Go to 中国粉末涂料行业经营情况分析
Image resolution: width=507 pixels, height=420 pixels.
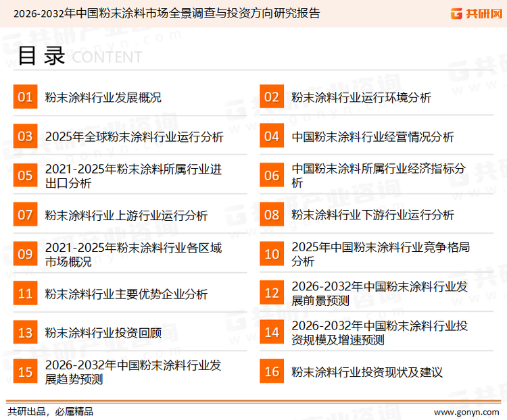(373, 137)
